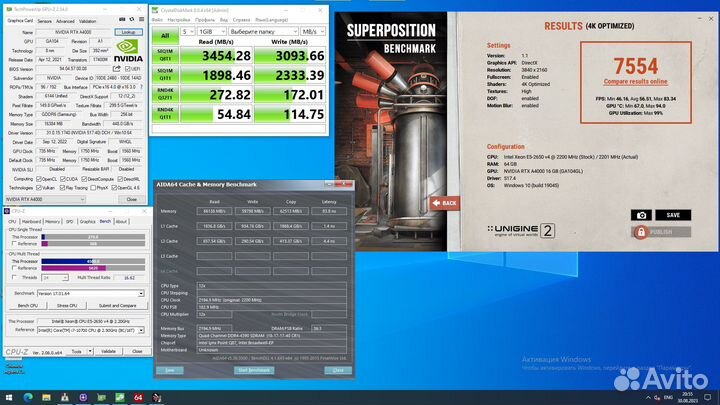Click the green All button in CrystalDiskMark
Screen dimensions: 720x405
[165, 36]
